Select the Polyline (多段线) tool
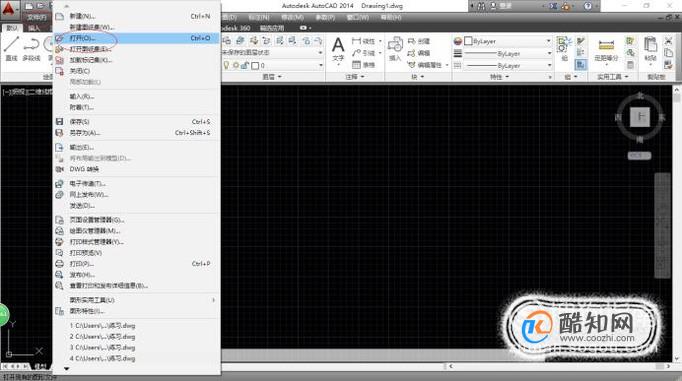Viewport: 682px width, 381px height. tap(31, 49)
